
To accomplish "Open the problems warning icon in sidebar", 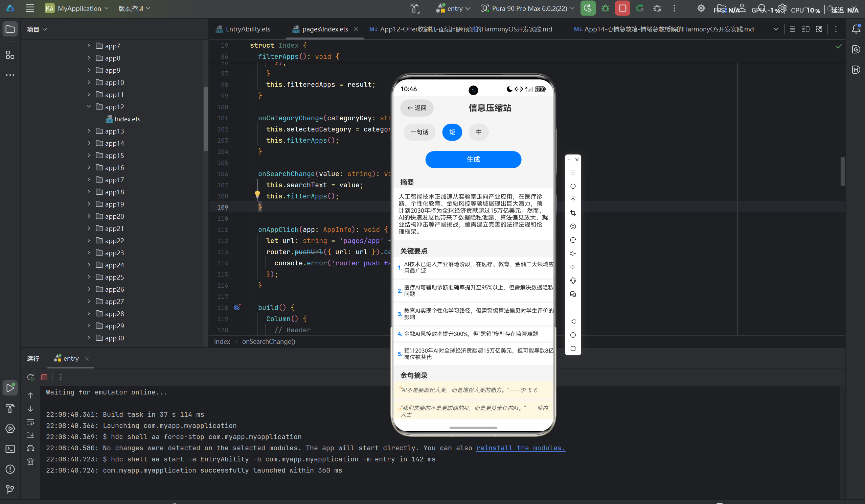I will (x=10, y=469).
